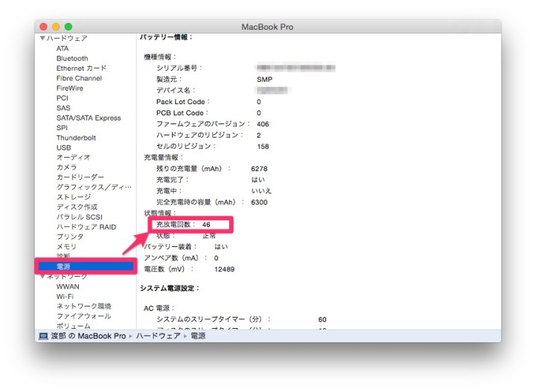536x392 pixels.
Task: Select FireWire in the sidebar
Action: coord(70,88)
